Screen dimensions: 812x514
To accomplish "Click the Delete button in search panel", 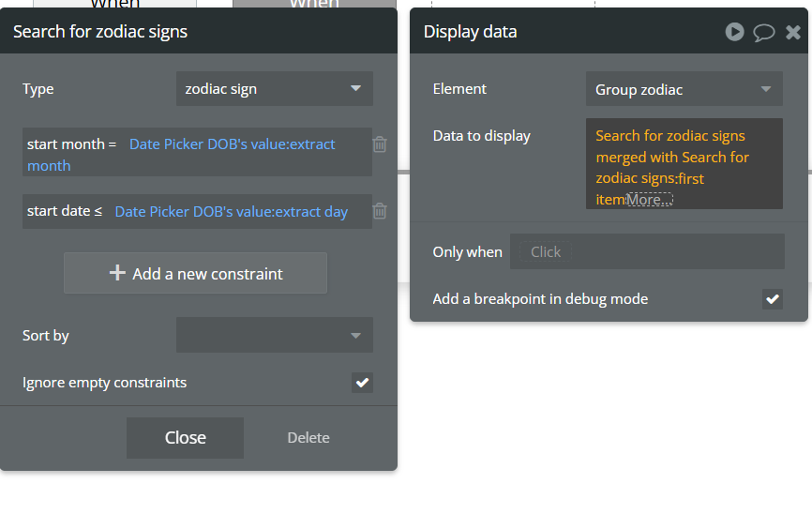I will click(308, 438).
